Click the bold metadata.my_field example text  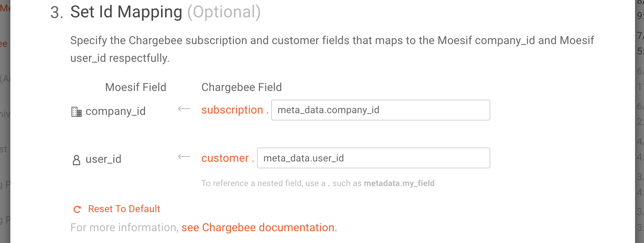click(399, 183)
